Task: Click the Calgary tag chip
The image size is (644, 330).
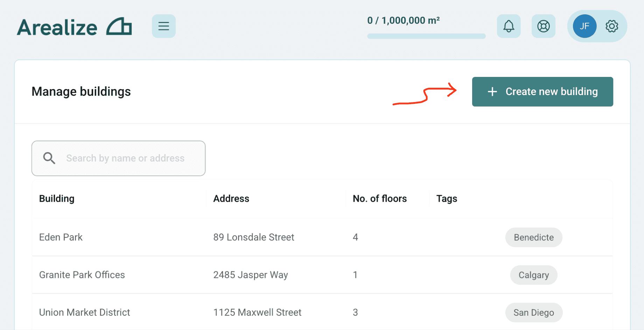Action: tap(533, 275)
